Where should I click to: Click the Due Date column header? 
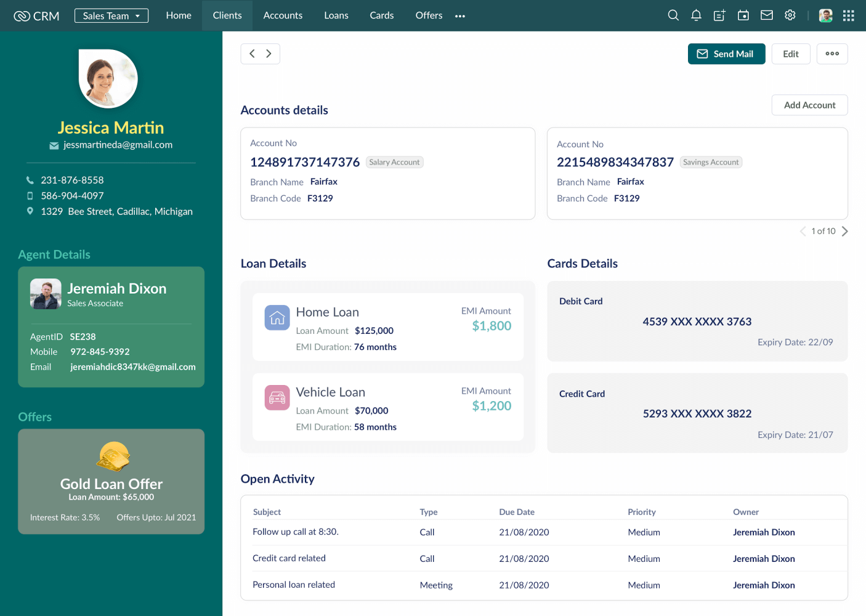coord(517,512)
